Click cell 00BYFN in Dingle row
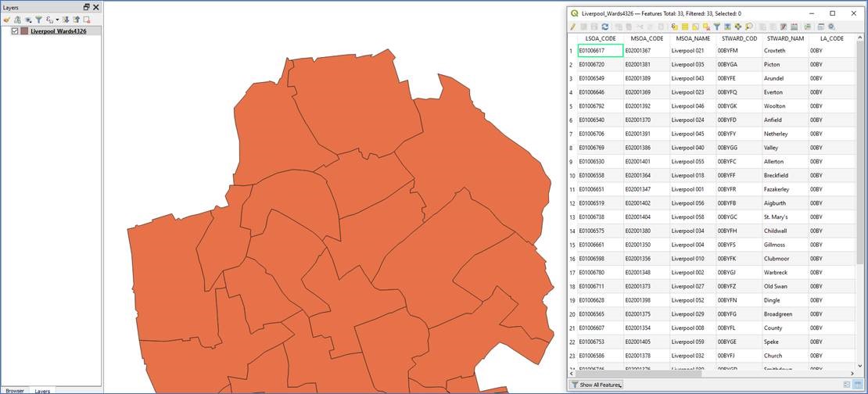 pyautogui.click(x=739, y=300)
